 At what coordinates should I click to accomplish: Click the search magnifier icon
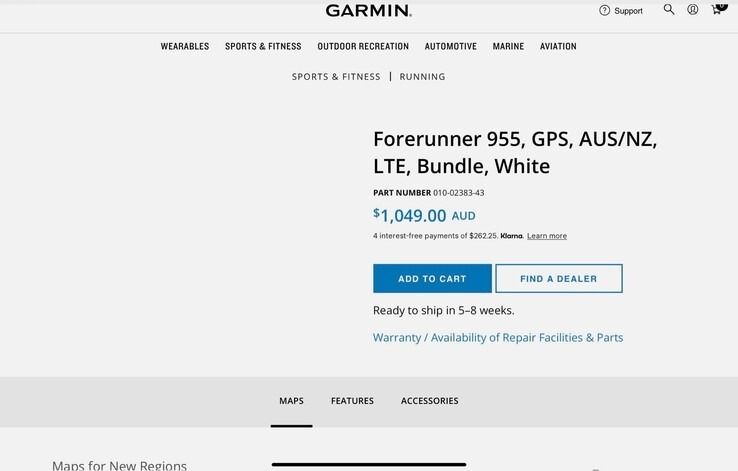669,9
